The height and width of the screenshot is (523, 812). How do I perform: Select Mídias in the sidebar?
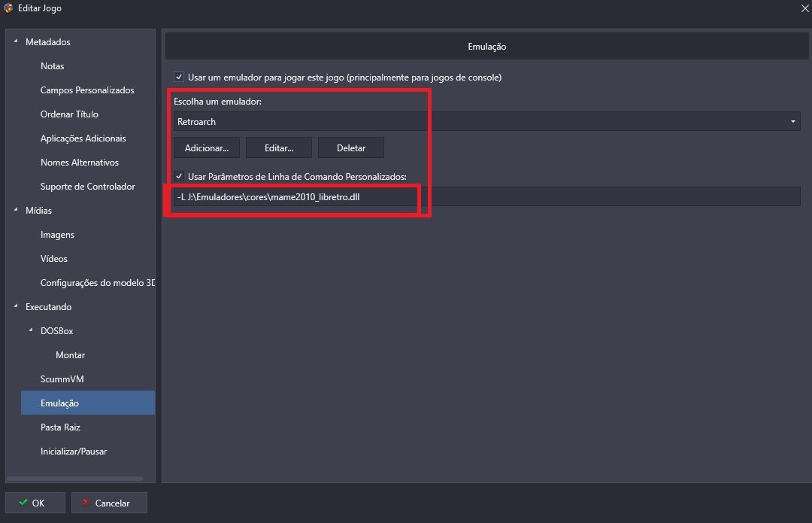point(39,211)
